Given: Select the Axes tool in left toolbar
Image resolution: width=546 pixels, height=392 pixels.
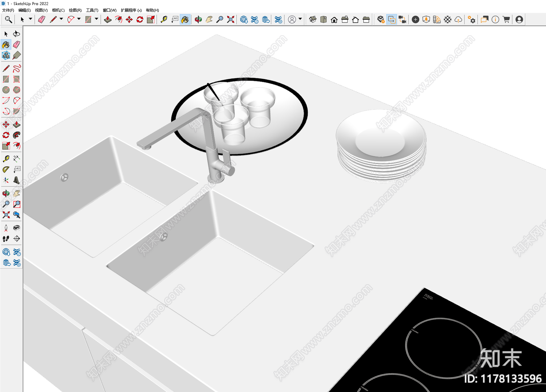Looking at the screenshot, I should [x=6, y=180].
